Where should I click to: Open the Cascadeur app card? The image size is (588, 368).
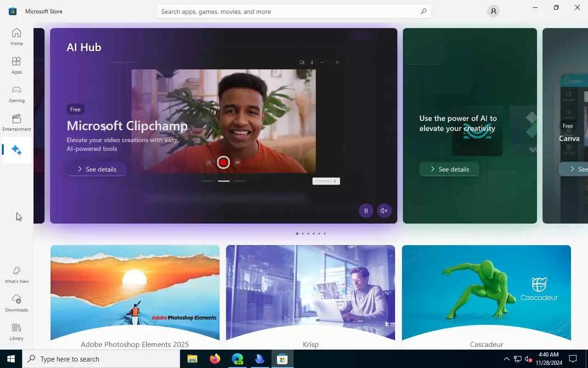click(x=486, y=297)
